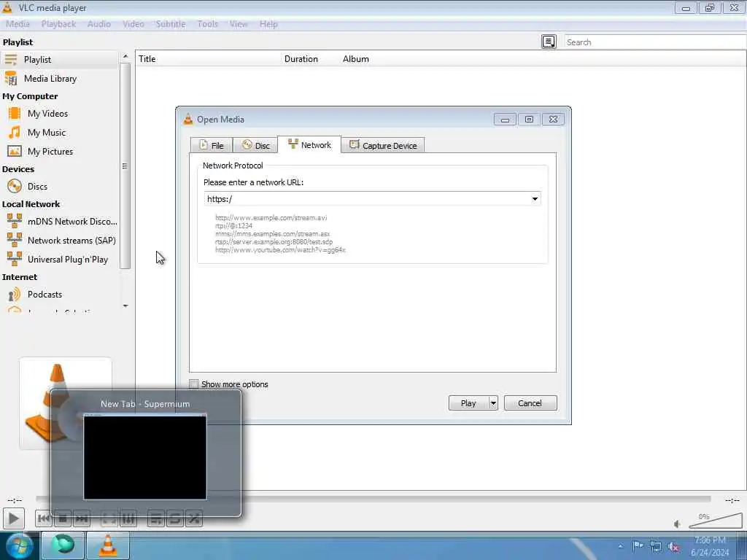Open Podcasts under Internet

point(44,295)
